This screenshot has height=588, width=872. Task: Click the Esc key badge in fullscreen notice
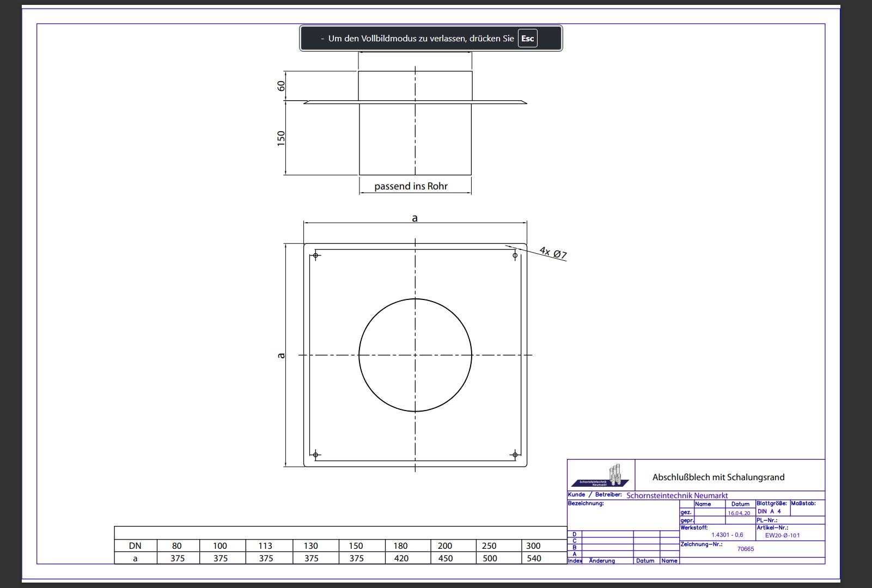pyautogui.click(x=527, y=39)
